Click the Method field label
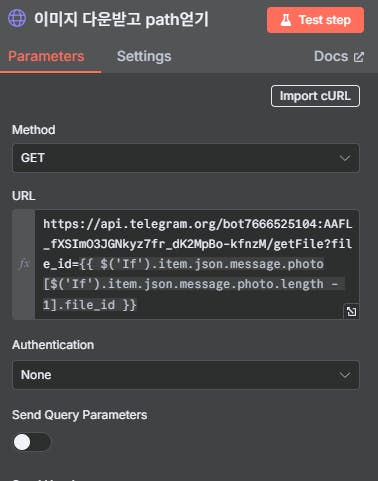This screenshot has height=481, width=378. pos(34,130)
